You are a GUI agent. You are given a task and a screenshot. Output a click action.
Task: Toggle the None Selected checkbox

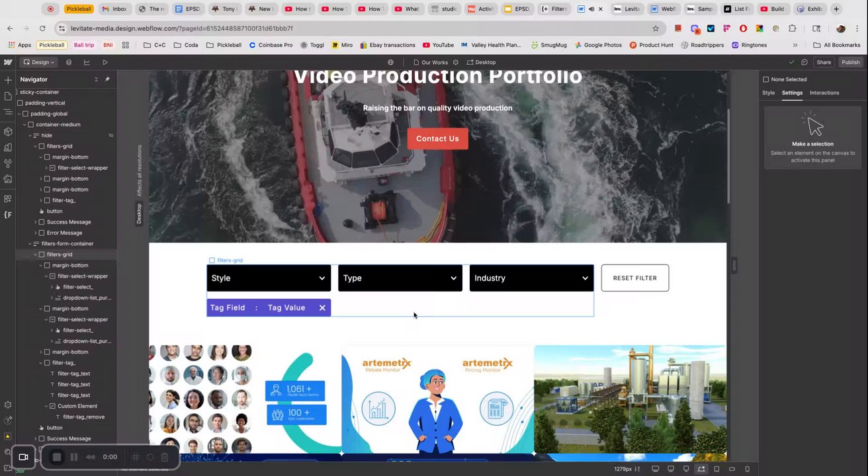766,79
